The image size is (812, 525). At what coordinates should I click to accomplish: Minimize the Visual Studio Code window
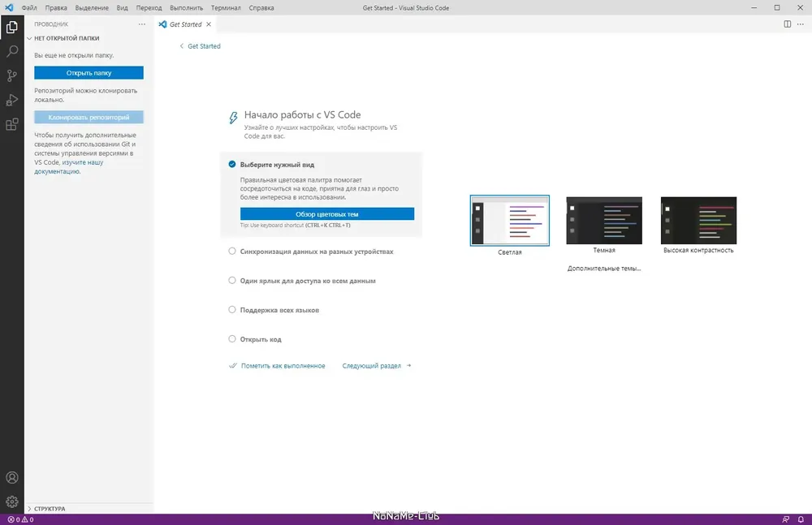click(754, 8)
